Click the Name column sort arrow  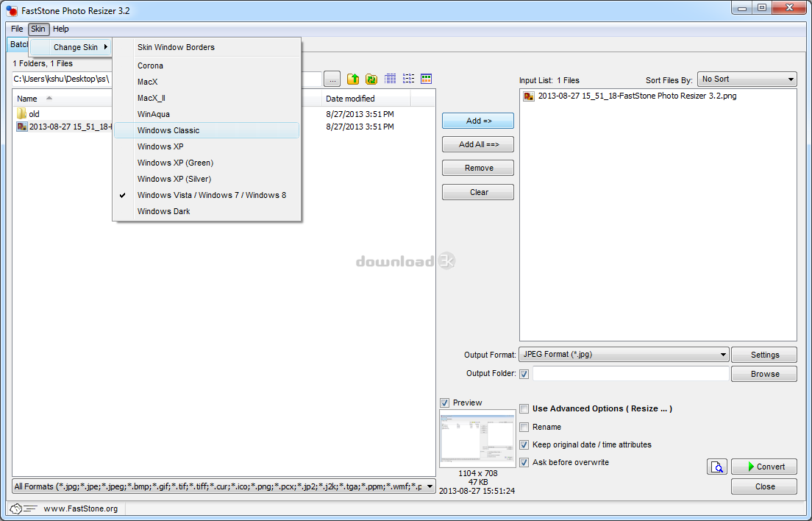(x=49, y=98)
